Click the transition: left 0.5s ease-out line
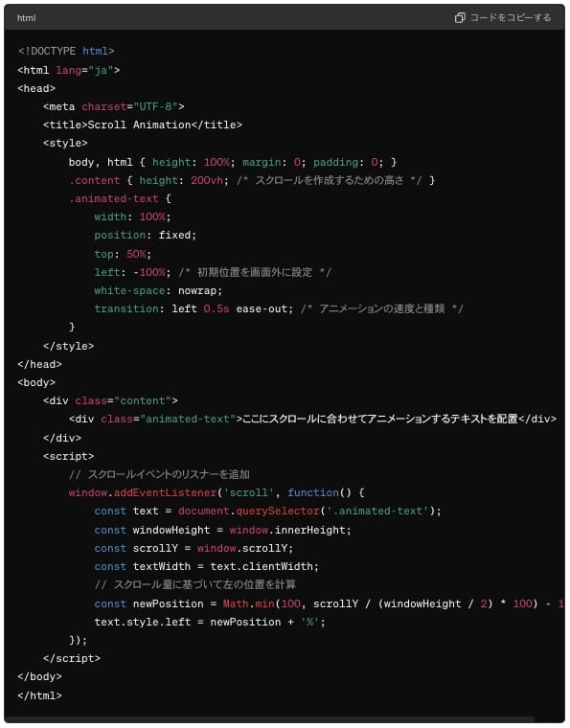Viewport: 570px width, 728px height. (x=194, y=308)
